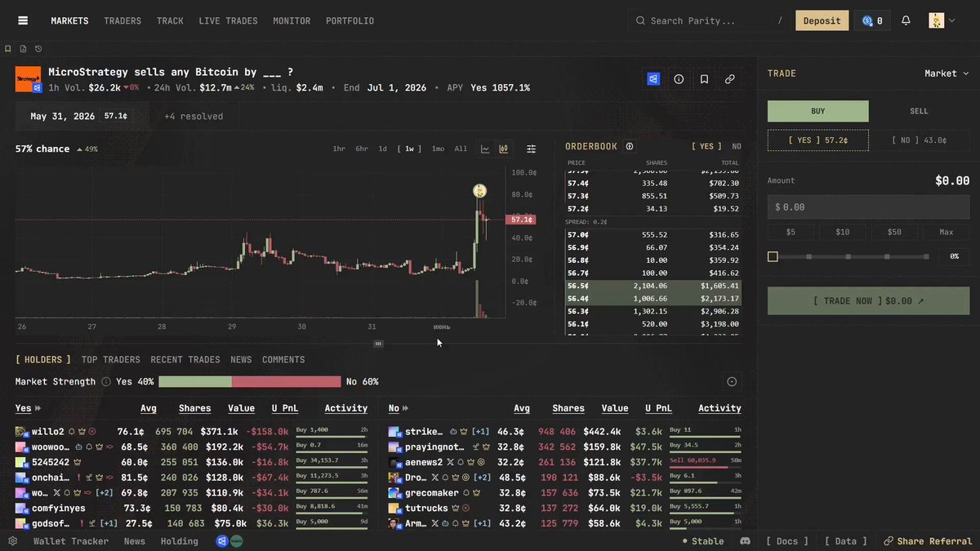Open notifications bell icon
980x551 pixels.
click(906, 20)
